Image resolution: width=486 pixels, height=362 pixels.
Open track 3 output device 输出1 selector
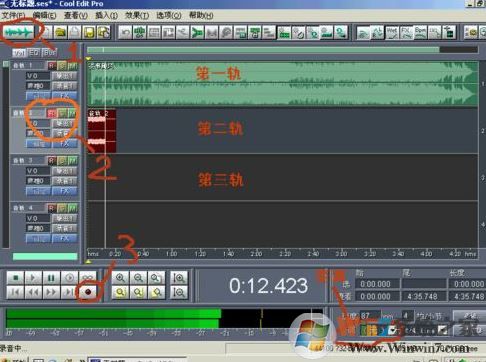click(x=64, y=171)
